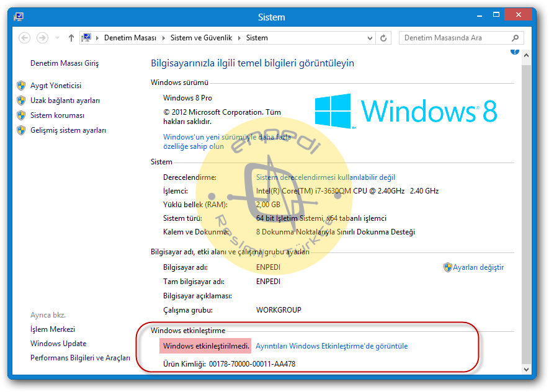Open help with the blue question icon
Viewport: 549px width, 392px height.
[514, 51]
